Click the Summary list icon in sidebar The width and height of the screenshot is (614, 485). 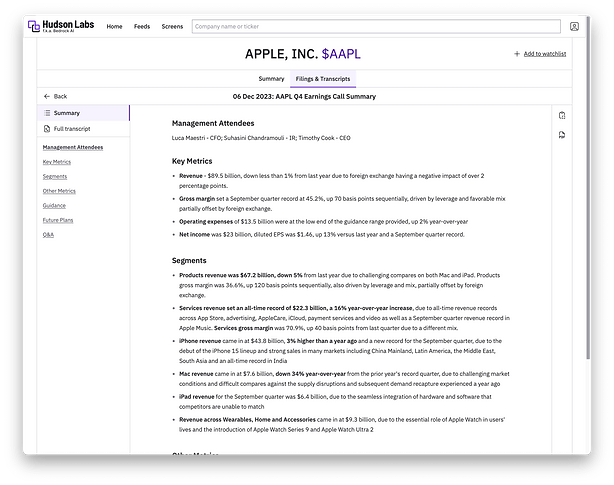(x=47, y=113)
